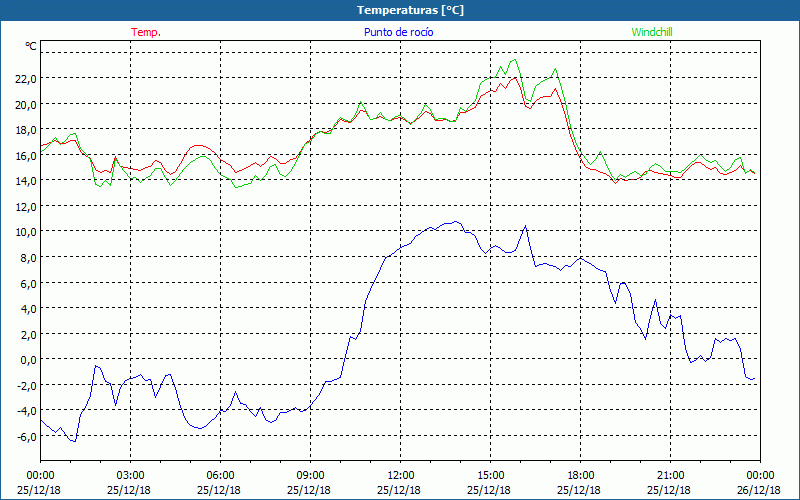Screen dimensions: 800x500
Task: Click the 12:00 time axis label
Action: (x=401, y=475)
